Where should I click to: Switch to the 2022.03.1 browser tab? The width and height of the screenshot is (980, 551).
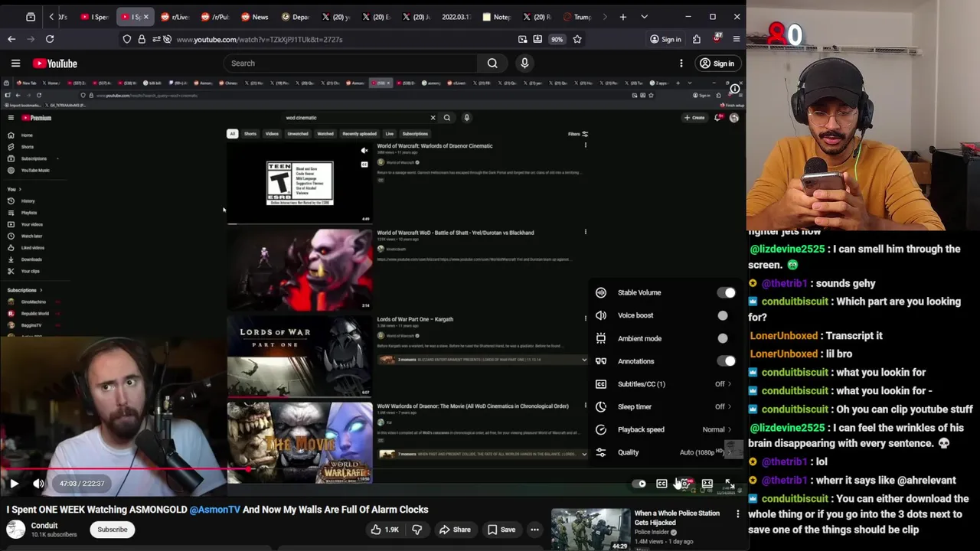pyautogui.click(x=456, y=17)
